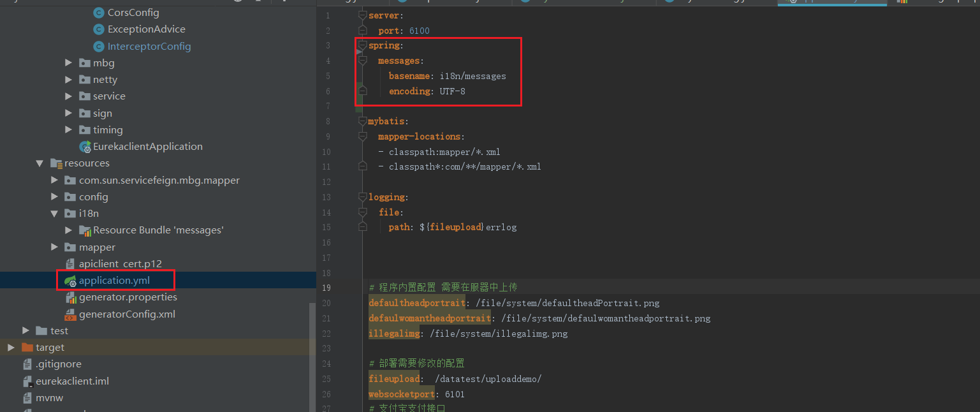
Task: Click the orange target folder icon
Action: tap(27, 348)
